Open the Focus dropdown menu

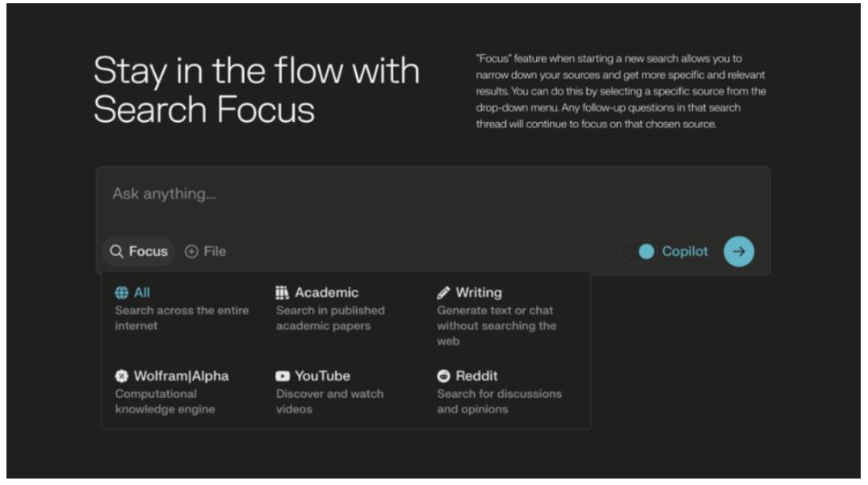click(139, 252)
